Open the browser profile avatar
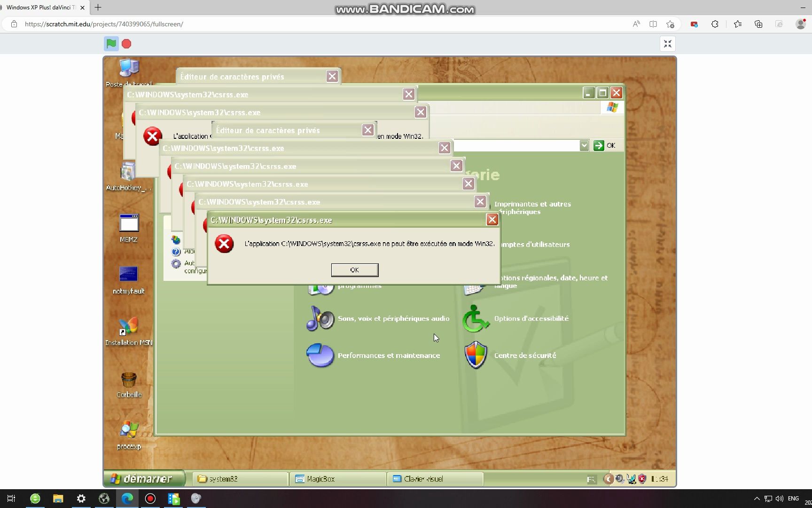This screenshot has height=508, width=812. [x=801, y=24]
